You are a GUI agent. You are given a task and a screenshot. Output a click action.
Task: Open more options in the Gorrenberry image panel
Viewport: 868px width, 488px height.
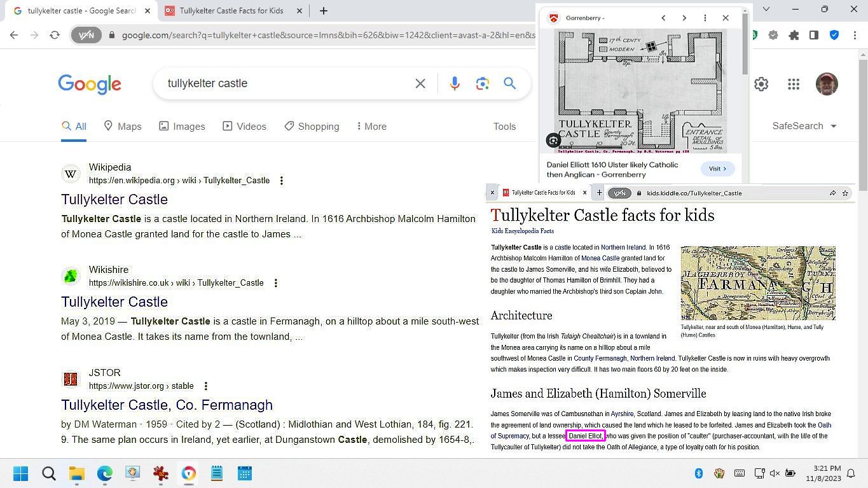(x=705, y=18)
